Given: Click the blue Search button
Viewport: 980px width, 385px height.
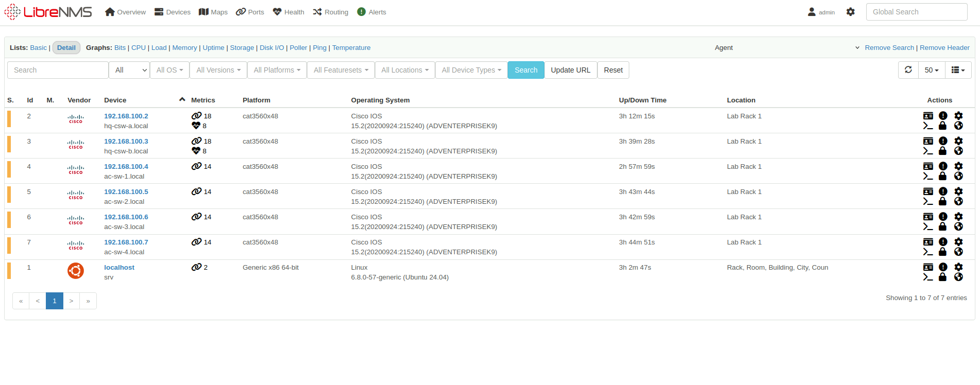Looking at the screenshot, I should point(526,70).
